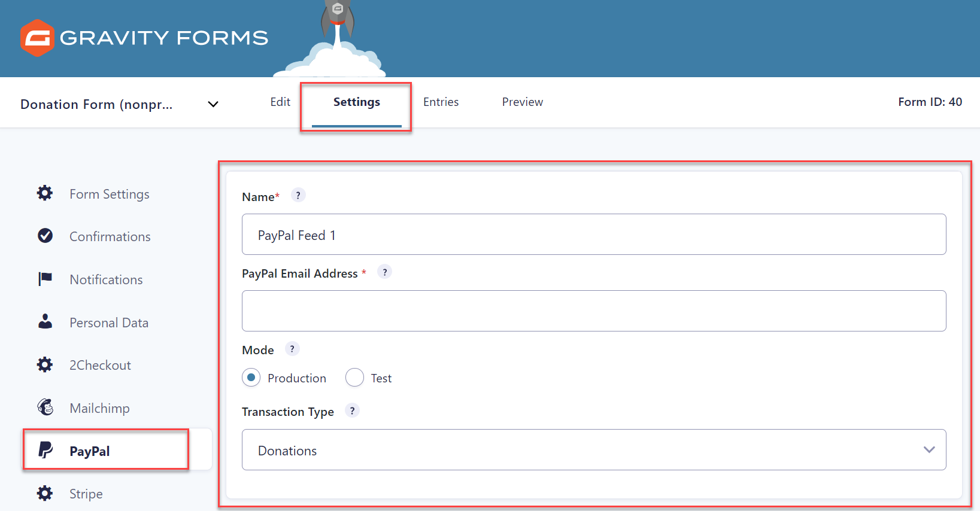The width and height of the screenshot is (980, 511).
Task: Show help tooltip for Transaction Type
Action: [x=352, y=410]
